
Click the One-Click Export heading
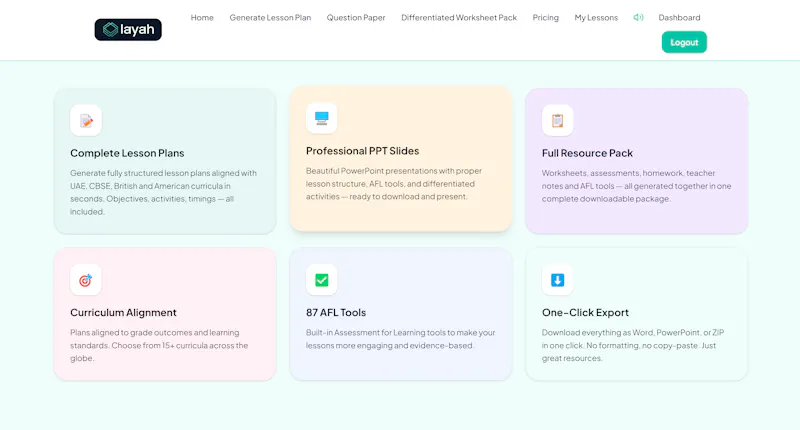click(585, 313)
